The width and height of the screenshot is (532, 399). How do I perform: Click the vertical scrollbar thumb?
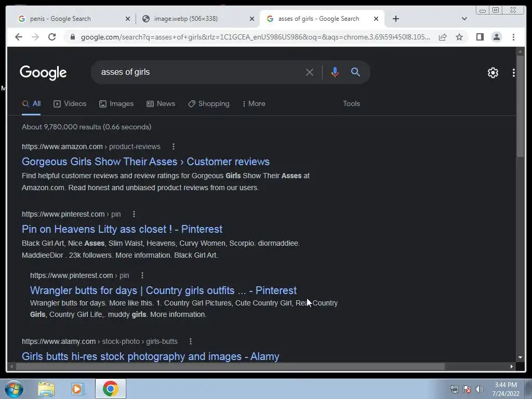(520, 105)
